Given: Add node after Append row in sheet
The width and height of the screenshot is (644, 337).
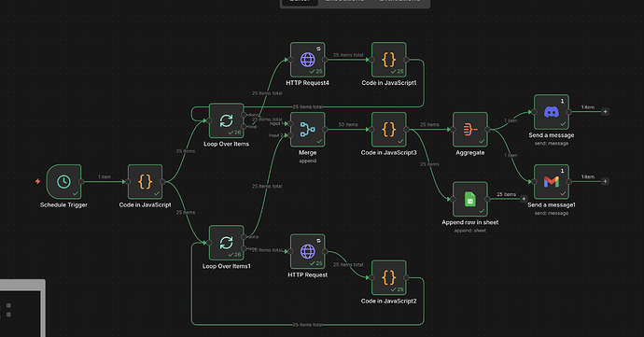Looking at the screenshot, I should click(x=524, y=199).
